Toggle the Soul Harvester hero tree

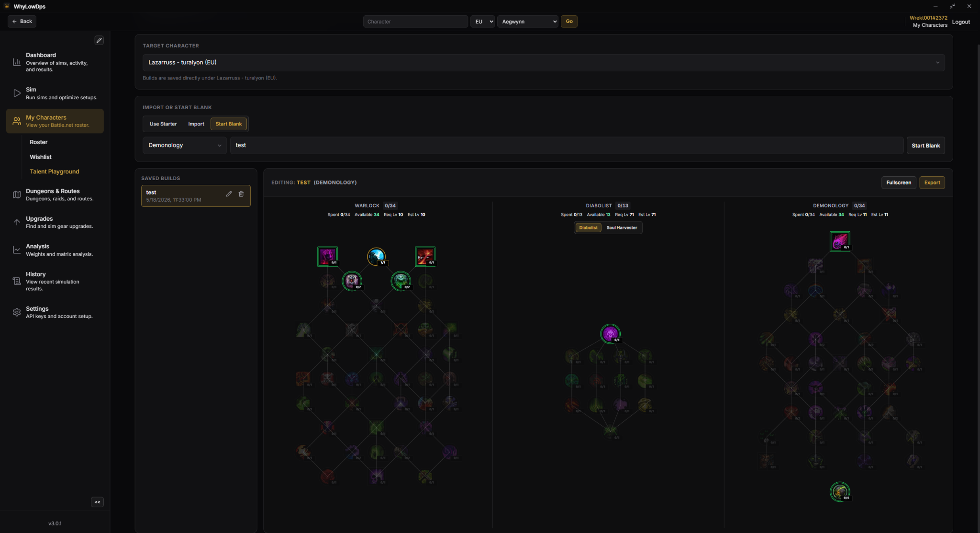coord(622,227)
